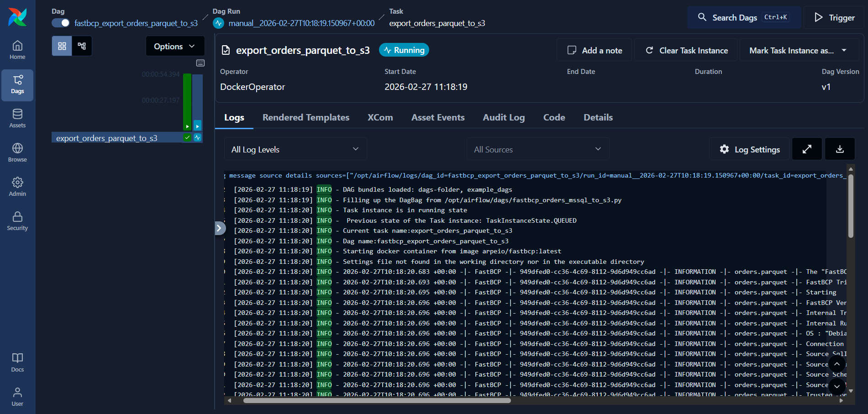Click the Airflow logo
Viewport: 868px width, 414px height.
[17, 16]
